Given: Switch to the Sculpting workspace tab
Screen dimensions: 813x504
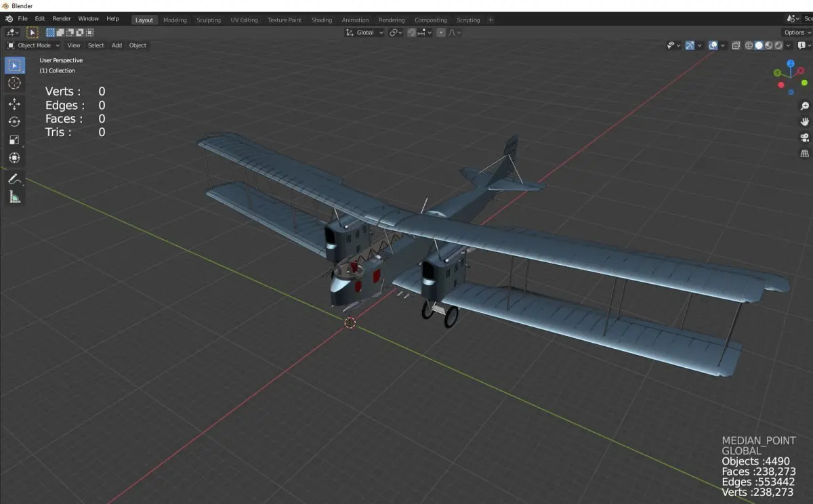Looking at the screenshot, I should [209, 20].
